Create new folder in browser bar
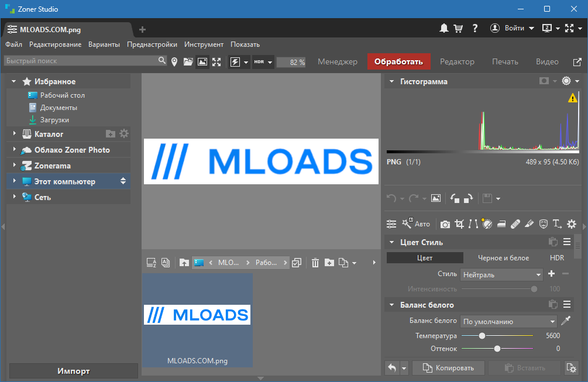The image size is (588, 382). (329, 263)
